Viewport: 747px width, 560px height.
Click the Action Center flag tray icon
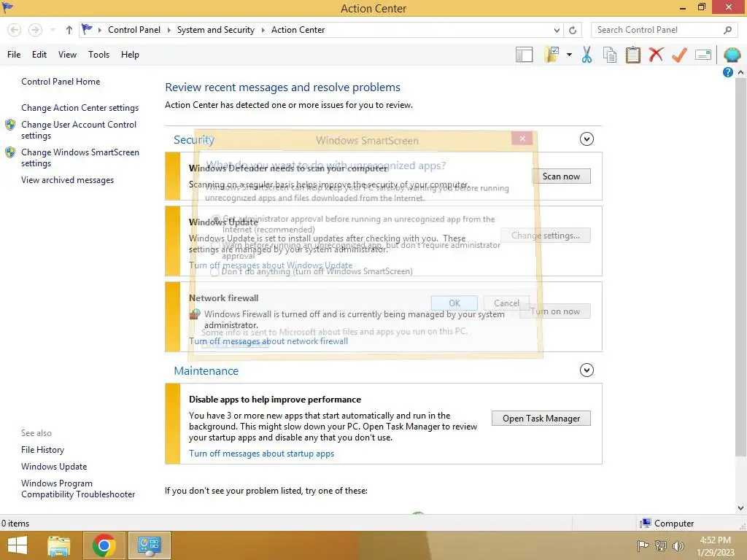(643, 545)
